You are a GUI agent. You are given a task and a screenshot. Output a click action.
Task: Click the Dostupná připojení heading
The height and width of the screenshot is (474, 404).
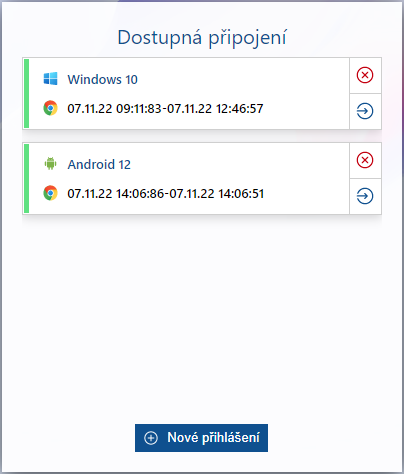coord(202,37)
